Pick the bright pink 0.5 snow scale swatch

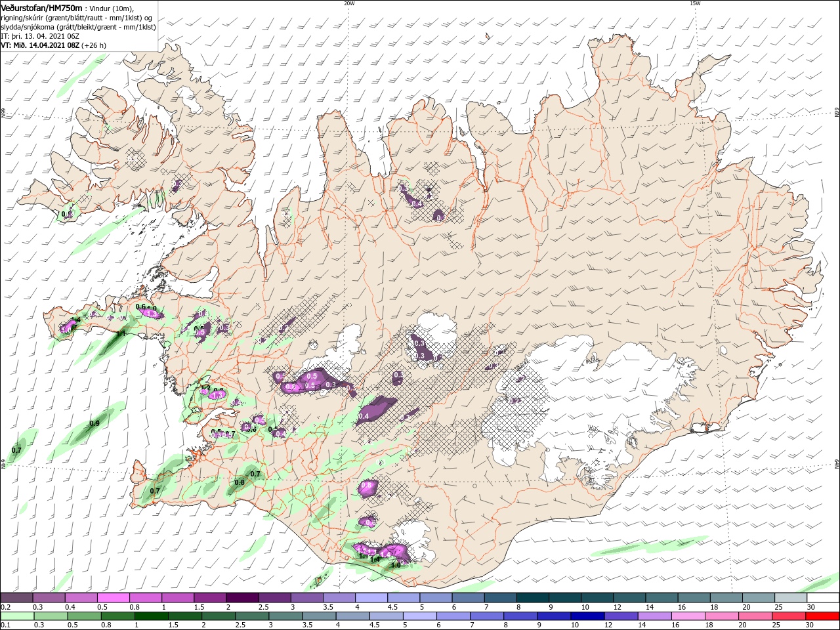pyautogui.click(x=113, y=598)
